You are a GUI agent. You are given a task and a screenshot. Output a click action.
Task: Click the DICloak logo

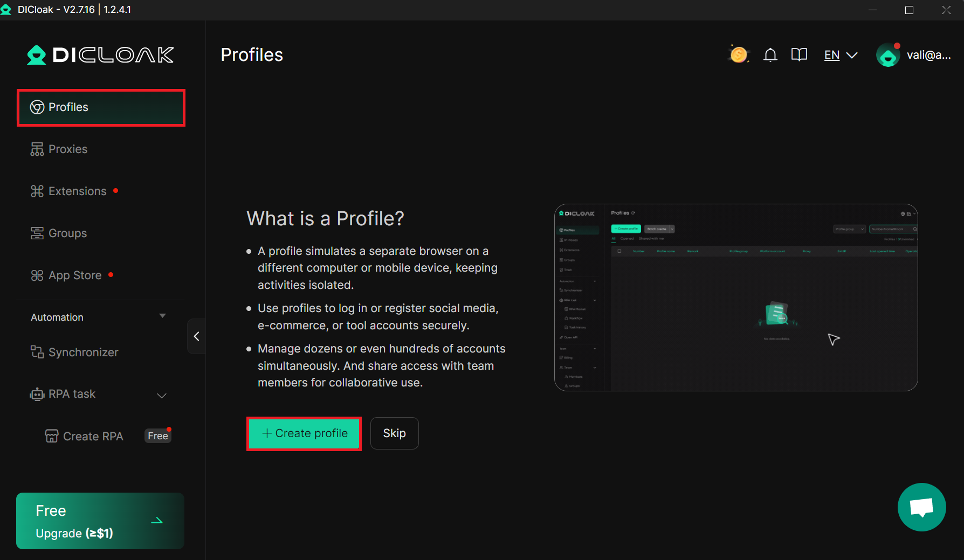coord(100,54)
